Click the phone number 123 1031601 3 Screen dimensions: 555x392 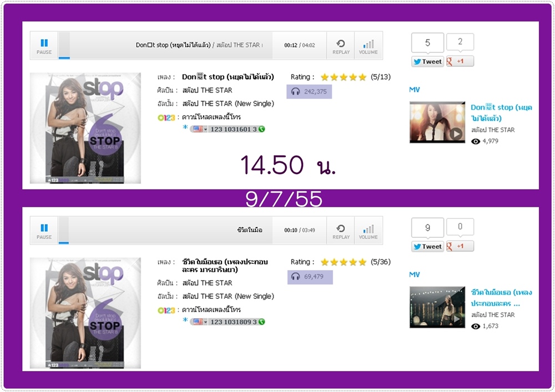(234, 129)
